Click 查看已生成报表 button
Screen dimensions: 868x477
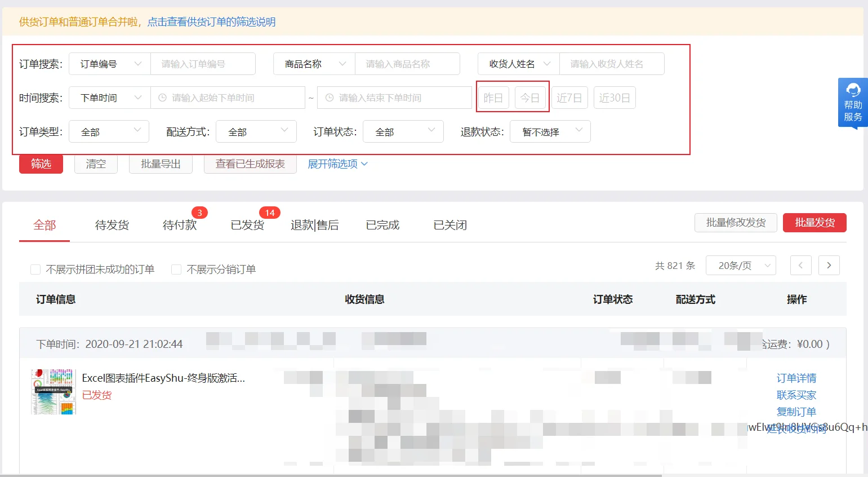(250, 164)
